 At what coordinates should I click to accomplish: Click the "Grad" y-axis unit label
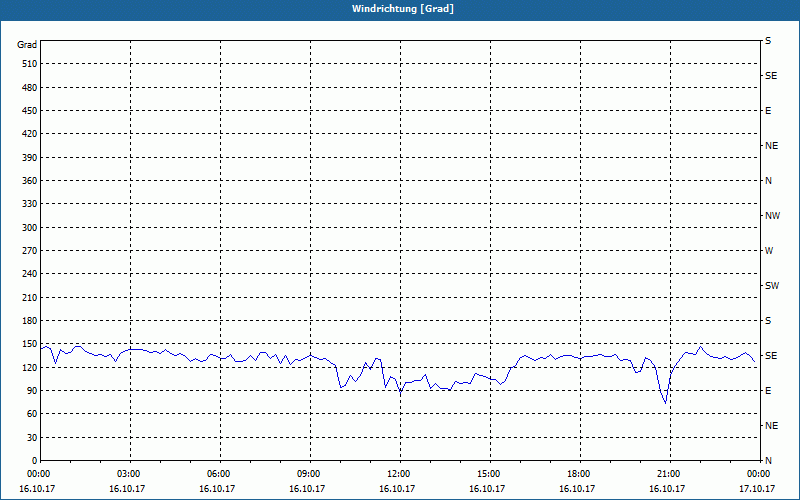tap(27, 45)
